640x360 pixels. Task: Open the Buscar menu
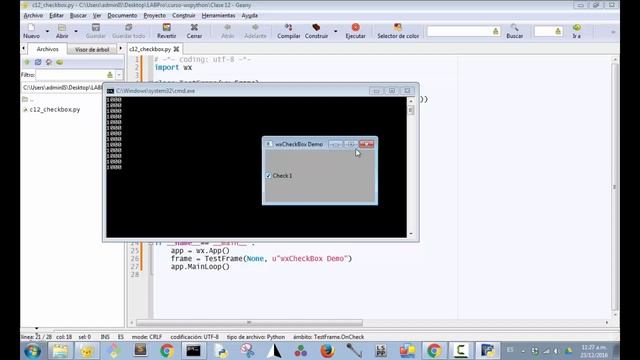coord(78,16)
